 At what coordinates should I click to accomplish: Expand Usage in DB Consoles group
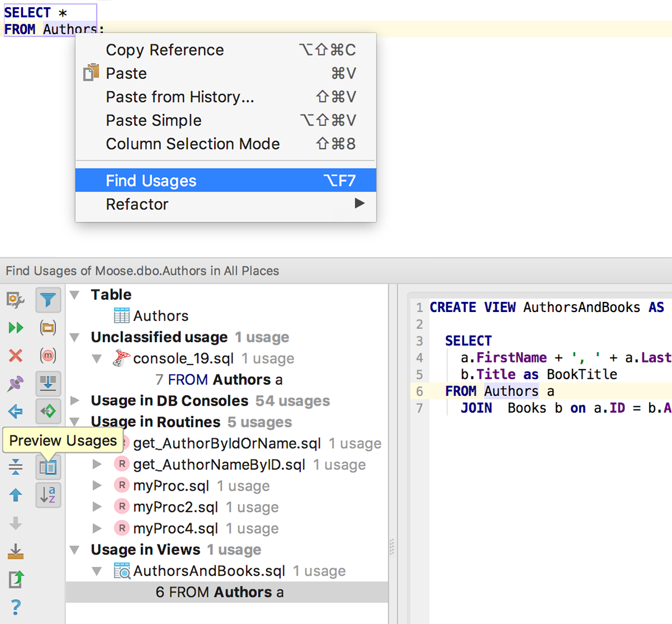pos(74,401)
